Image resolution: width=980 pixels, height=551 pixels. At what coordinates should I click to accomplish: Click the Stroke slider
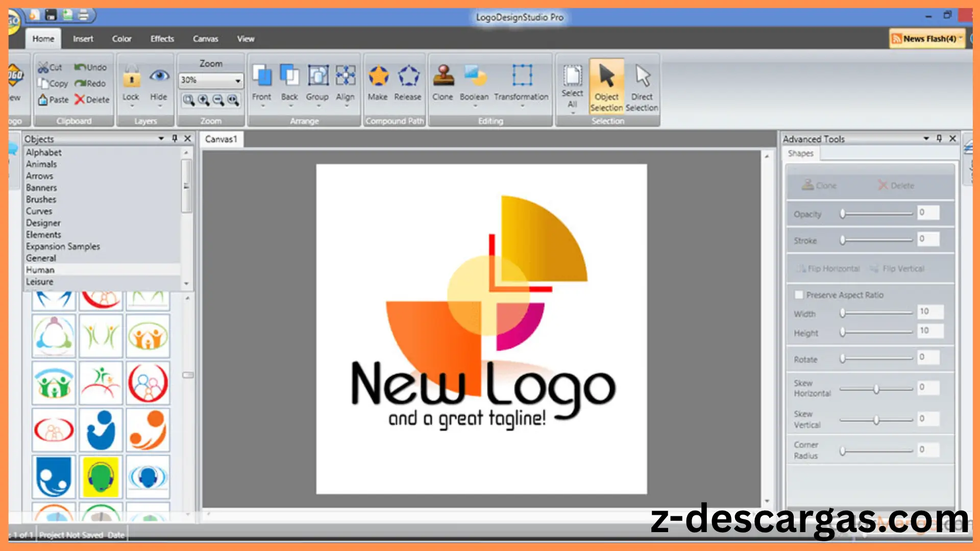(877, 240)
